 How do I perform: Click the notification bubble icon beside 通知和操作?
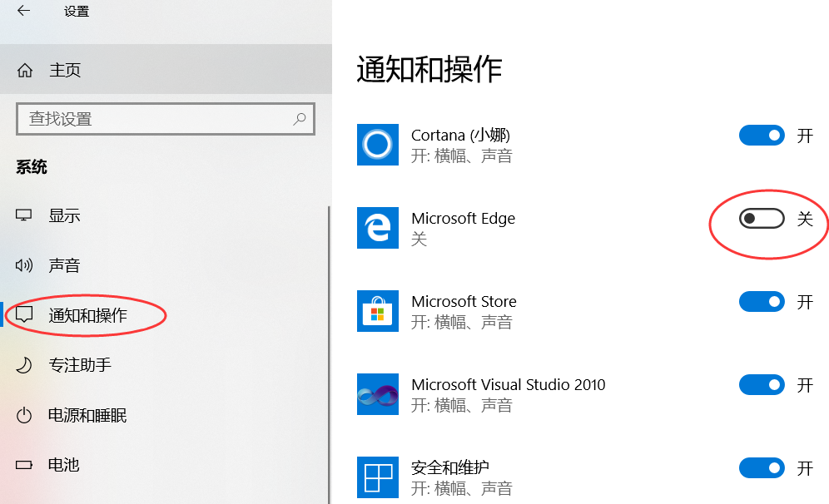point(24,315)
